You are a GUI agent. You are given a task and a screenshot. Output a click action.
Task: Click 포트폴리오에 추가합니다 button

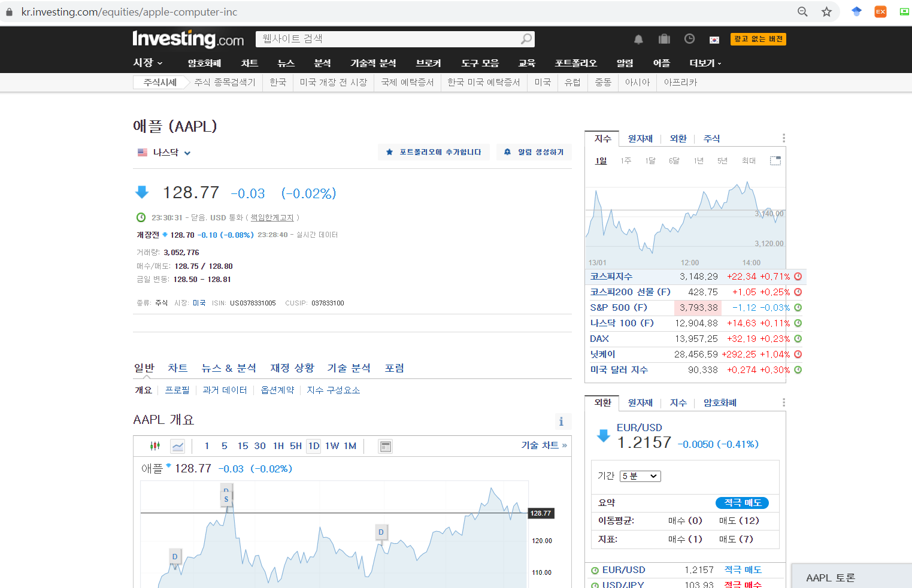point(434,152)
